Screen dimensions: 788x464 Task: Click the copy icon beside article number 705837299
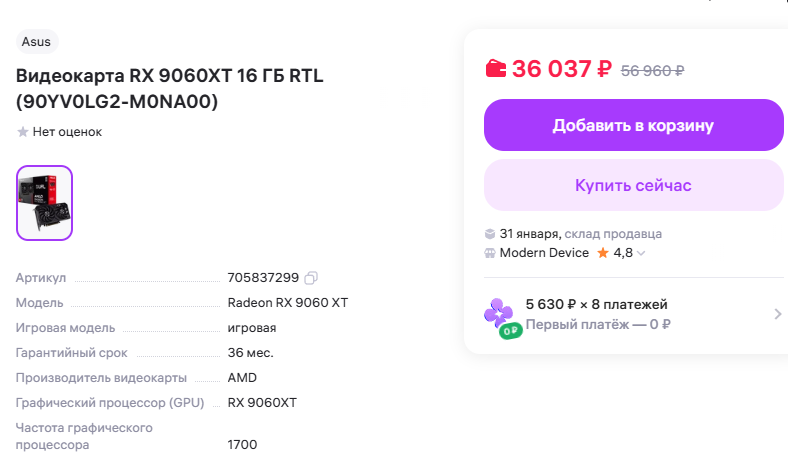point(311,277)
